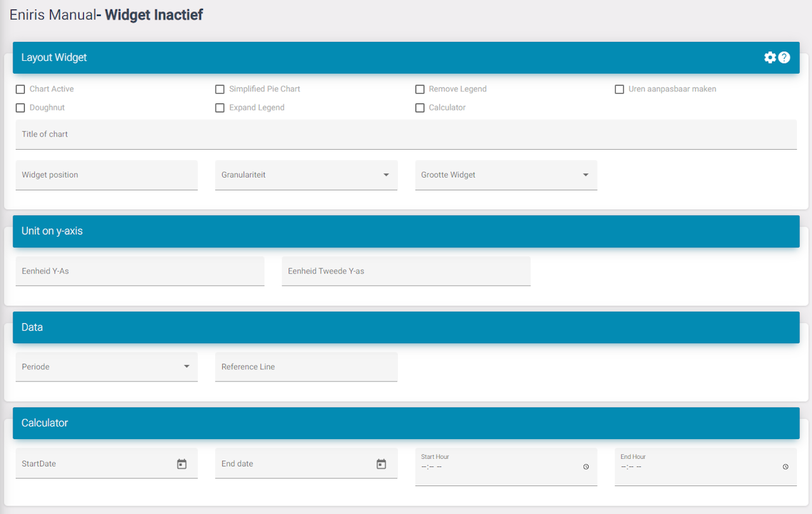Tick the Expand Legend checkbox
The height and width of the screenshot is (514, 812).
220,108
